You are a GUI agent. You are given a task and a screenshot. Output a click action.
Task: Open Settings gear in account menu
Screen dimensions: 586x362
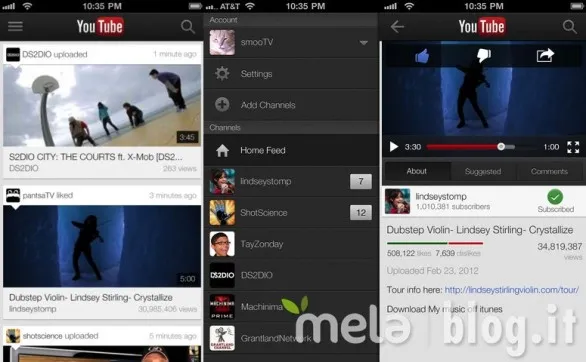pos(222,74)
